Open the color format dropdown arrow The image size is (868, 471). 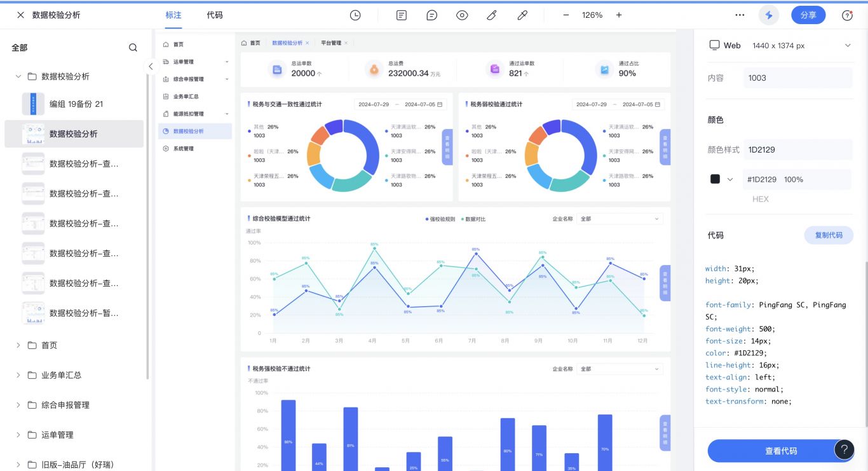point(730,179)
